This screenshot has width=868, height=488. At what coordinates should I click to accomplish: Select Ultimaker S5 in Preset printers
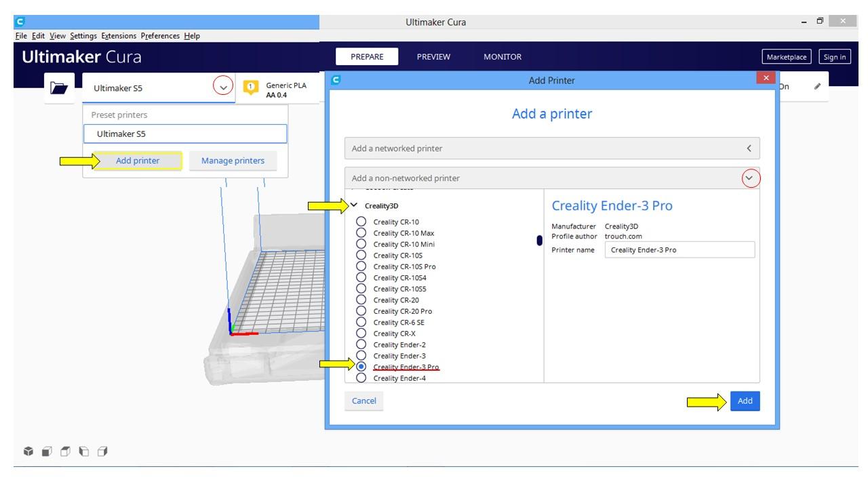185,134
